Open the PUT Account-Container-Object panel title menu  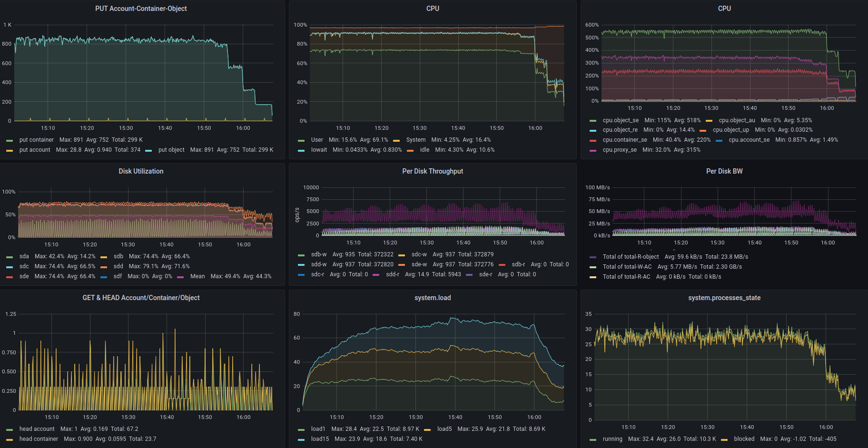[x=141, y=9]
